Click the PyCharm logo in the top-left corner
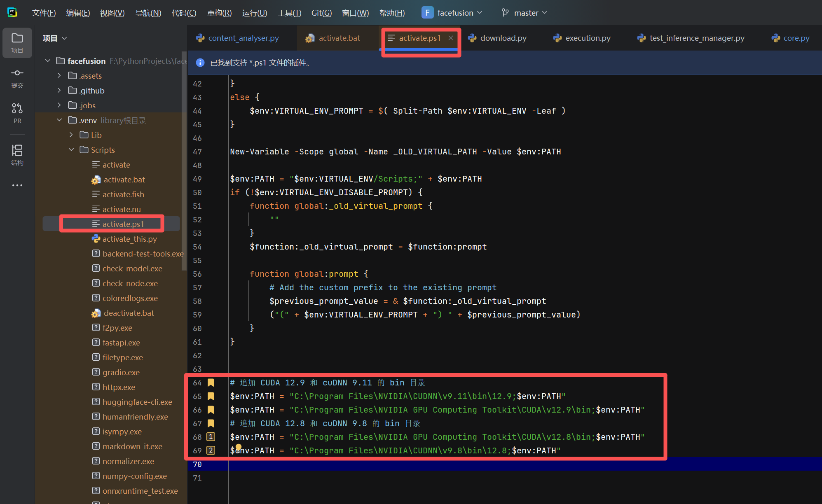 [x=12, y=12]
